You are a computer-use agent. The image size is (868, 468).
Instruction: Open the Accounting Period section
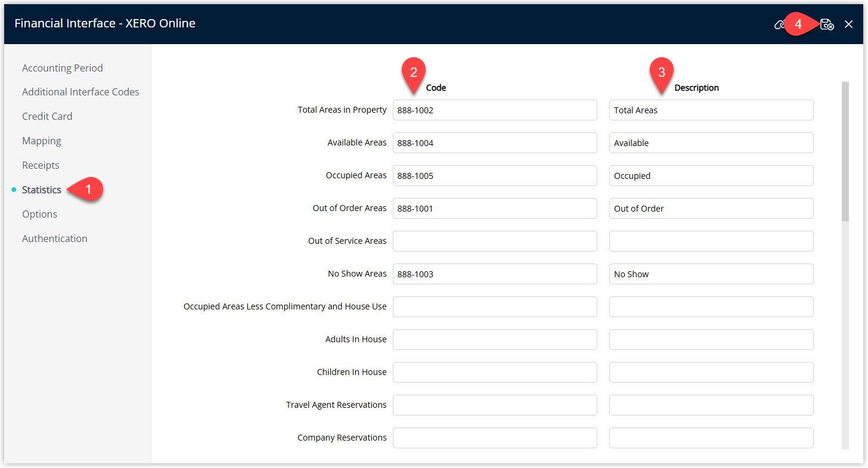63,68
